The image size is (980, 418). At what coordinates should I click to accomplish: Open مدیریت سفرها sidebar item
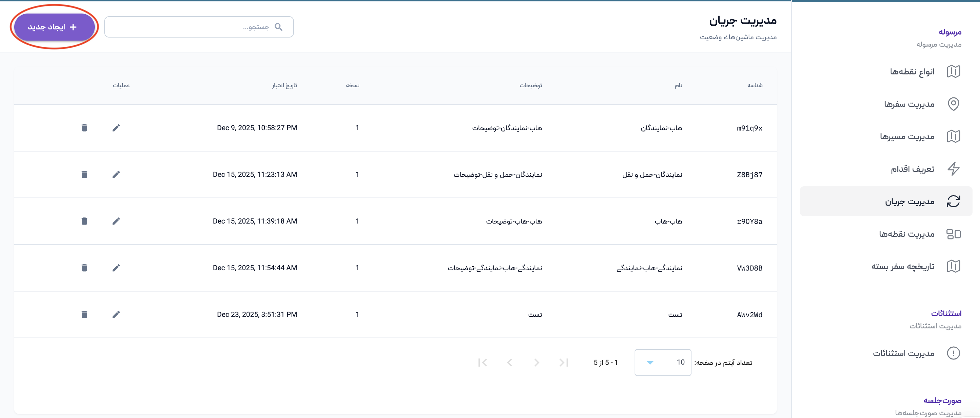coord(909,104)
